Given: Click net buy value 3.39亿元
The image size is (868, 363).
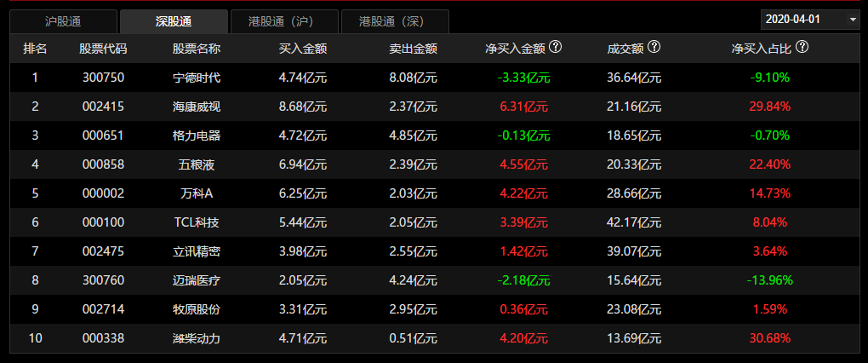Looking at the screenshot, I should pos(523,222).
